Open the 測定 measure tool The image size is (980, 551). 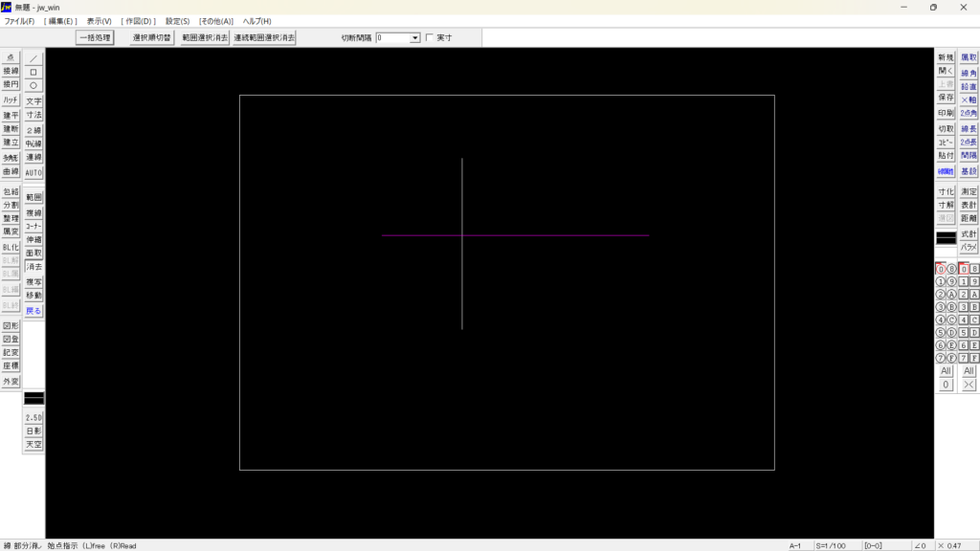(x=969, y=191)
